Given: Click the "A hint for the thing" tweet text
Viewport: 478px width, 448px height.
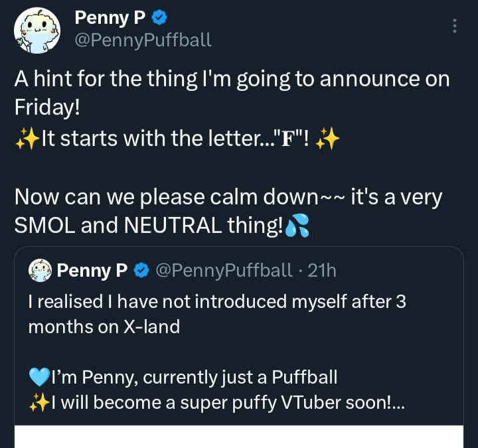Looking at the screenshot, I should point(232,80).
